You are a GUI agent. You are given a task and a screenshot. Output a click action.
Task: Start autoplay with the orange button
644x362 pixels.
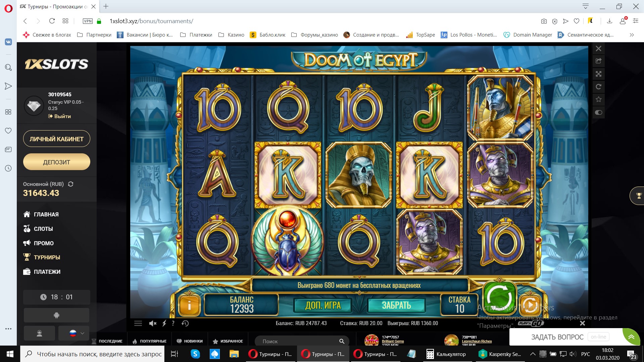[531, 305]
